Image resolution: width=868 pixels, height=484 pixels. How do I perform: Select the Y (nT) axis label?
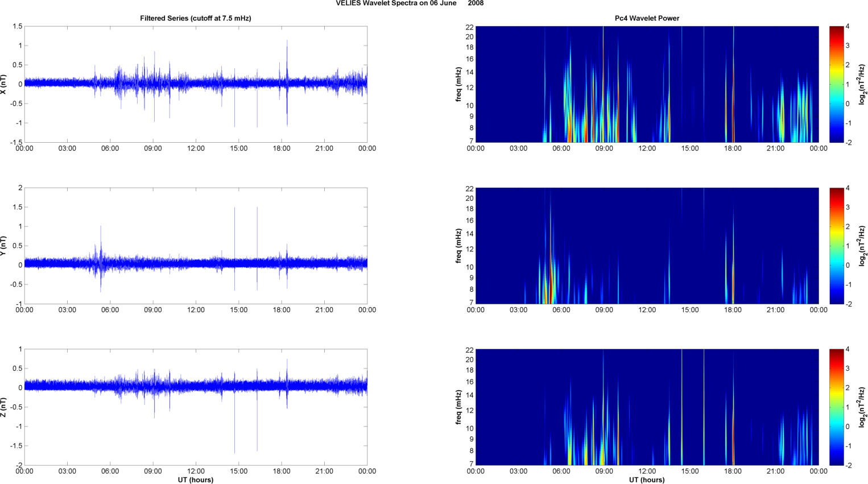pyautogui.click(x=4, y=246)
